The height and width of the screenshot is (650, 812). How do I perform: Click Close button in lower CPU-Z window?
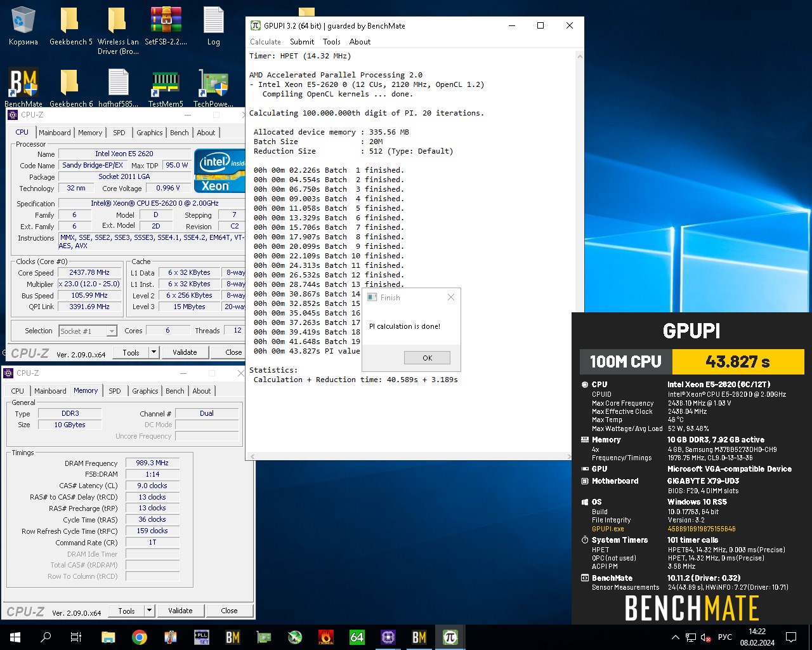(229, 611)
